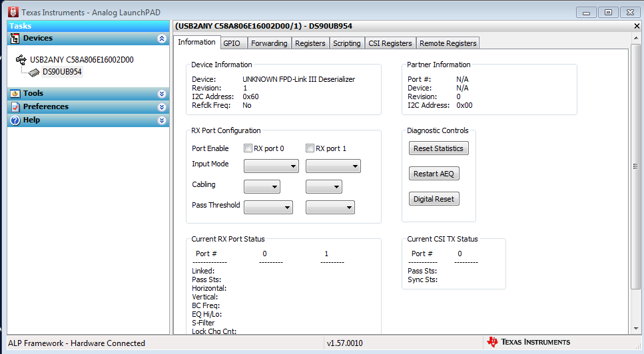Click the Texas Instruments logo in status bar
644x354 pixels.
point(529,342)
